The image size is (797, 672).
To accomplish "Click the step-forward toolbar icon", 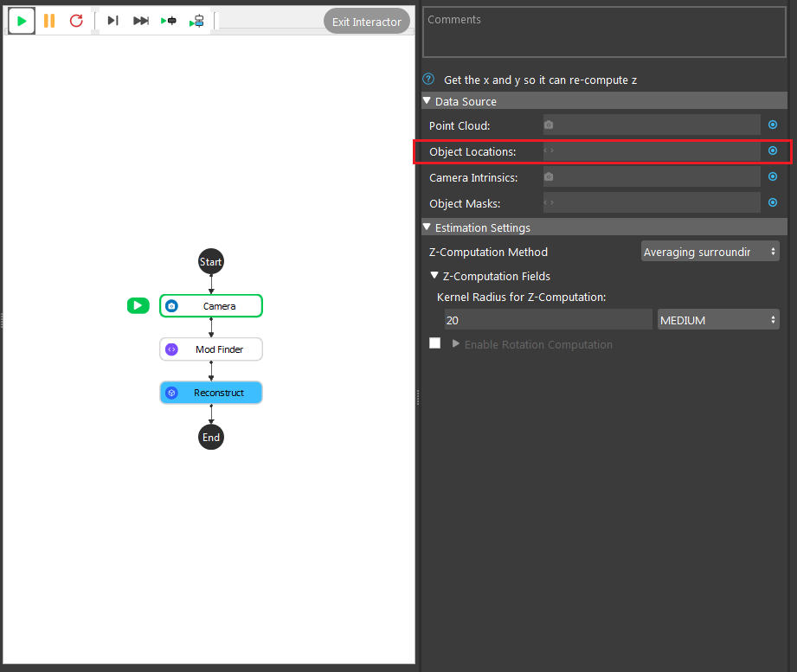I will [x=112, y=21].
